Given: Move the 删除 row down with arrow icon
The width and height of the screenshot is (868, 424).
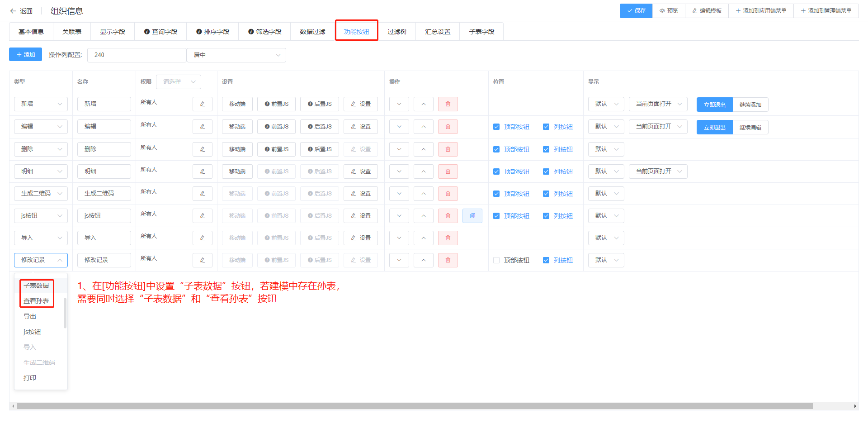Looking at the screenshot, I should pyautogui.click(x=399, y=149).
